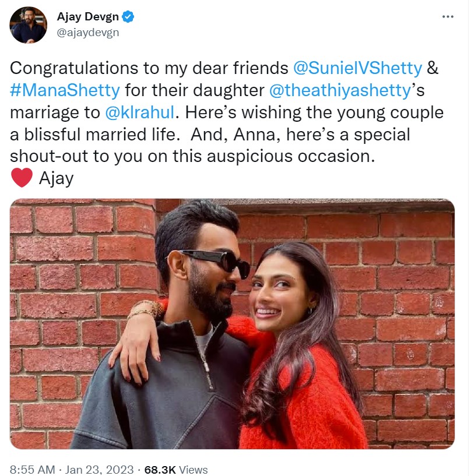Click the @ajaydevgn handle

tap(87, 33)
